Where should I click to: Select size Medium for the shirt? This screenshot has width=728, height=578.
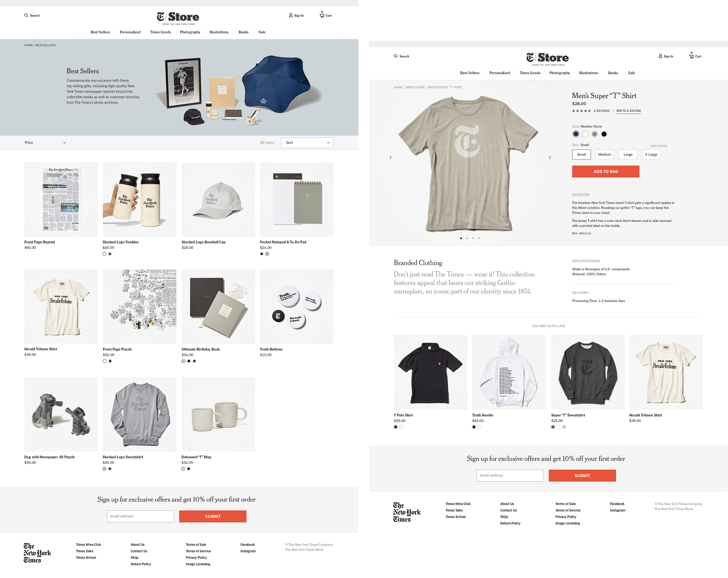[605, 154]
